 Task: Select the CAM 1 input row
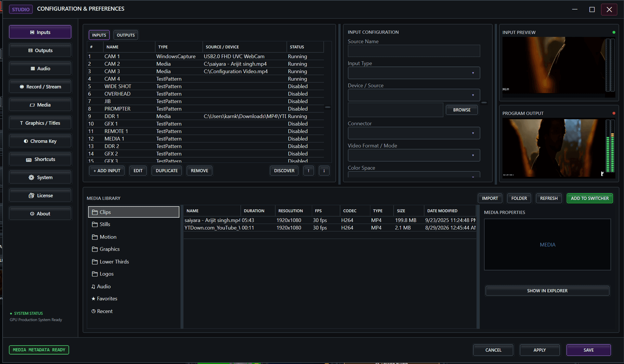click(205, 56)
